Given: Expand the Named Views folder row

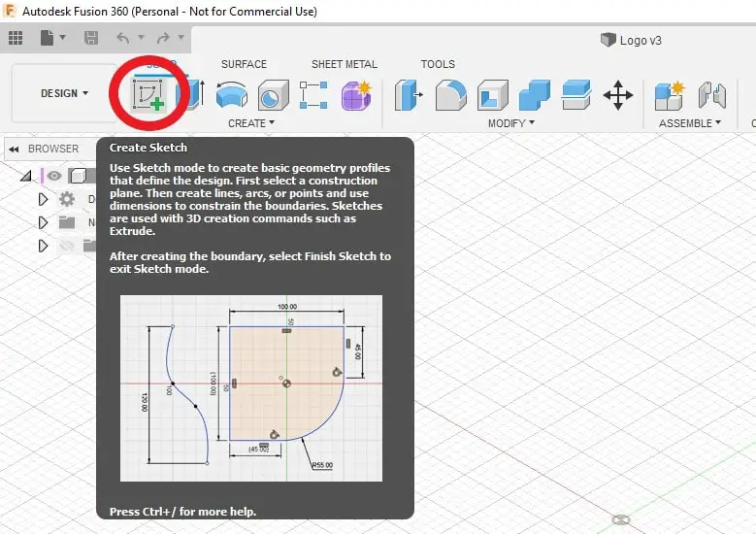Looking at the screenshot, I should pos(43,222).
